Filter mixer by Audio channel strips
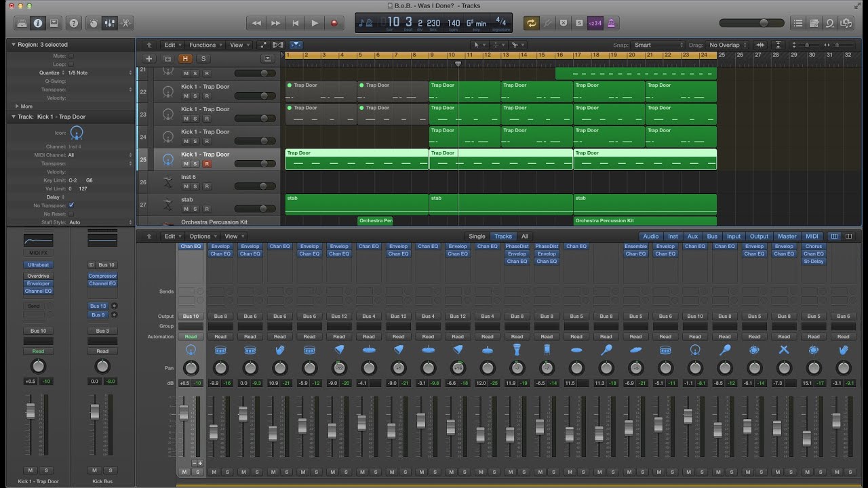This screenshot has width=868, height=488. click(x=650, y=237)
